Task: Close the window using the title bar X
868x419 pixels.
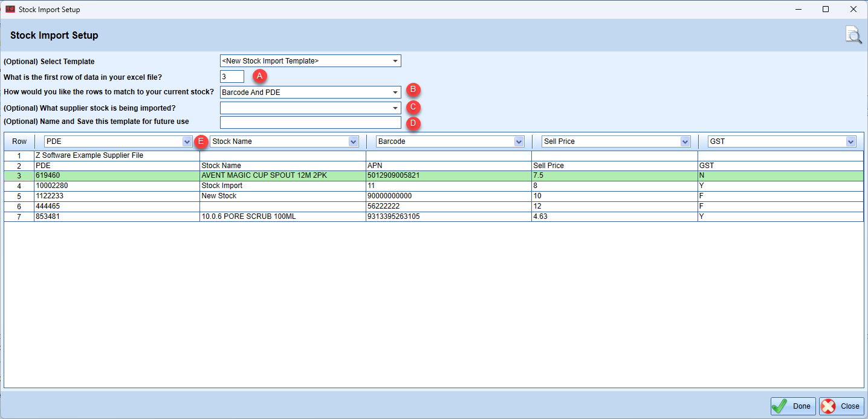Action: (x=853, y=10)
